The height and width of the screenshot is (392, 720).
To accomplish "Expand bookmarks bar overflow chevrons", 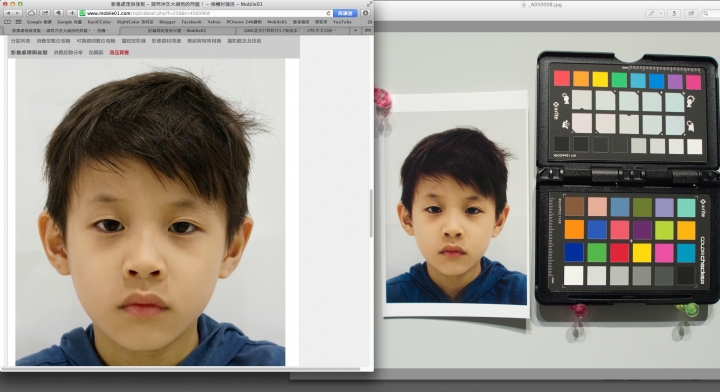I will click(x=369, y=22).
